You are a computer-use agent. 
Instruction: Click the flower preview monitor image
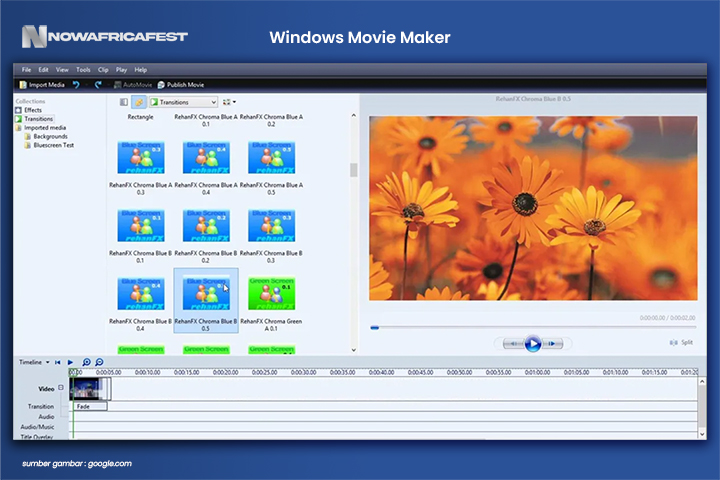point(533,208)
